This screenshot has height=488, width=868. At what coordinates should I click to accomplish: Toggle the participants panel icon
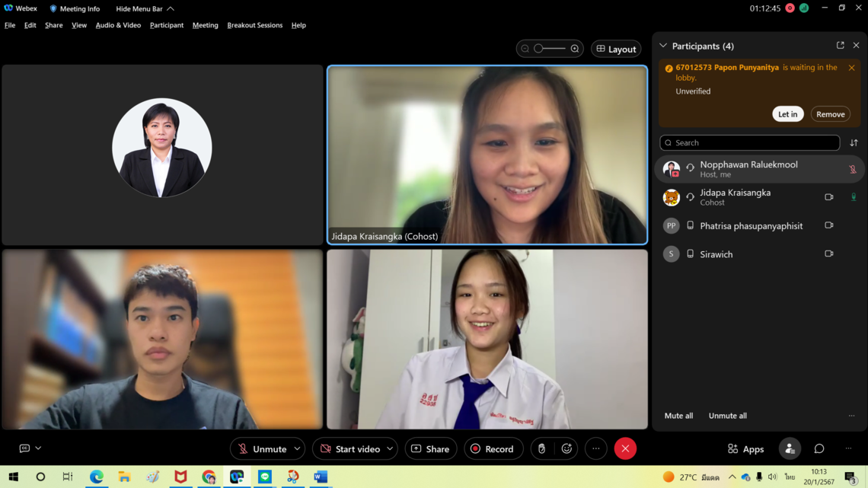(x=790, y=449)
